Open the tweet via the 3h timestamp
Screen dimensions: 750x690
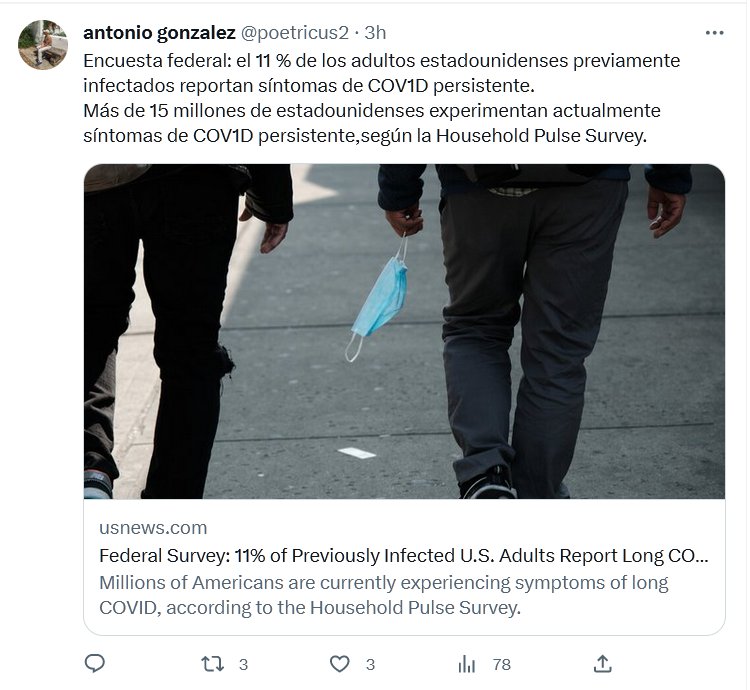[x=377, y=33]
